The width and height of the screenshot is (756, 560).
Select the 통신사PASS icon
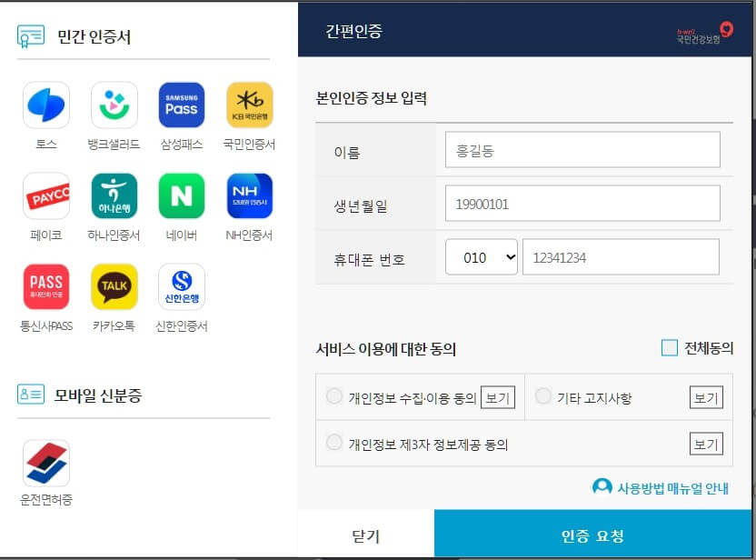pos(46,286)
